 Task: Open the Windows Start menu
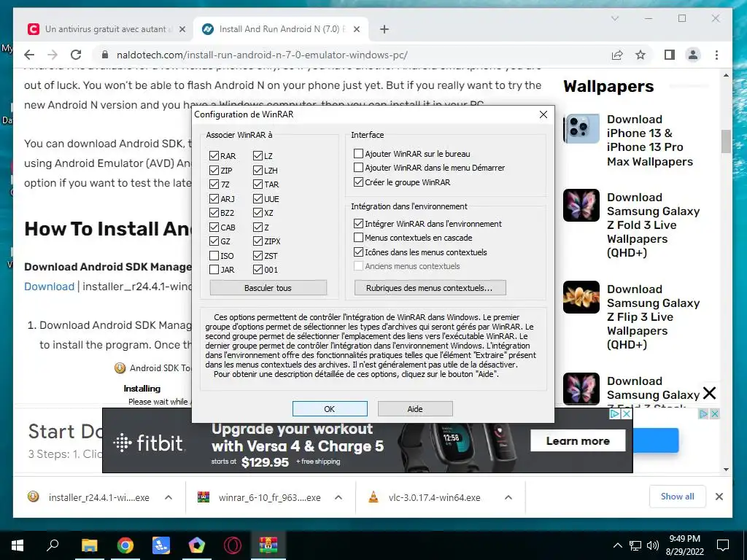18,545
